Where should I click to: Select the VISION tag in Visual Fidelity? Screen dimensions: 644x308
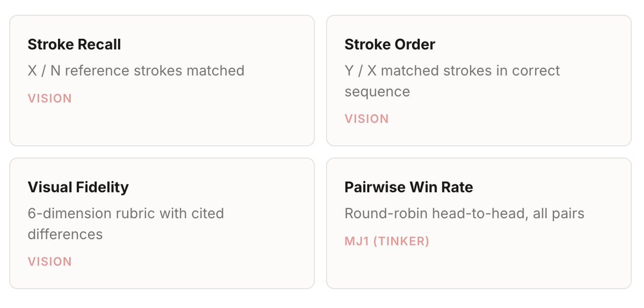pos(49,262)
